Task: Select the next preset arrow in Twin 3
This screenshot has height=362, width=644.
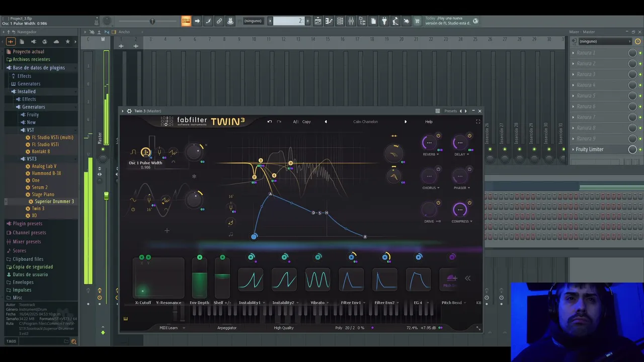Action: (406, 122)
